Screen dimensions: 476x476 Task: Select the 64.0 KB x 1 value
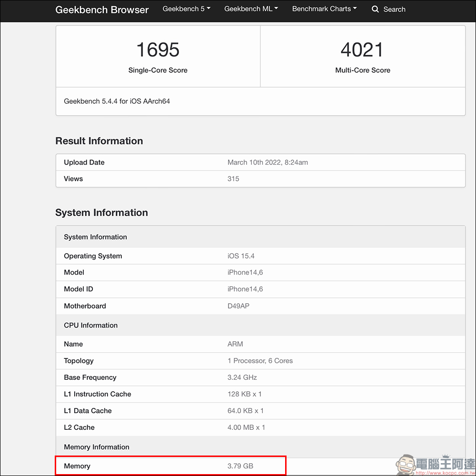tap(246, 411)
